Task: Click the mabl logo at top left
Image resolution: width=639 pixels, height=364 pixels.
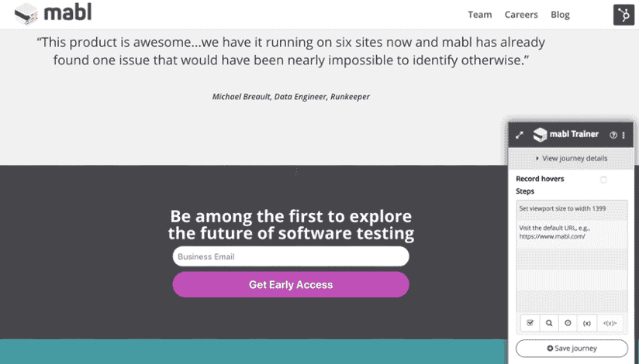Action: point(53,14)
